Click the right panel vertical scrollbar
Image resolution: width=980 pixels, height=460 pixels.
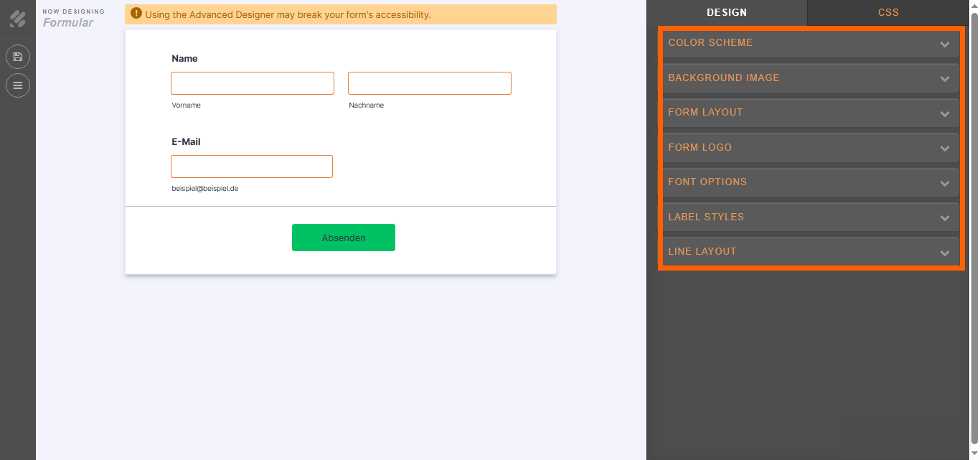[x=974, y=215]
